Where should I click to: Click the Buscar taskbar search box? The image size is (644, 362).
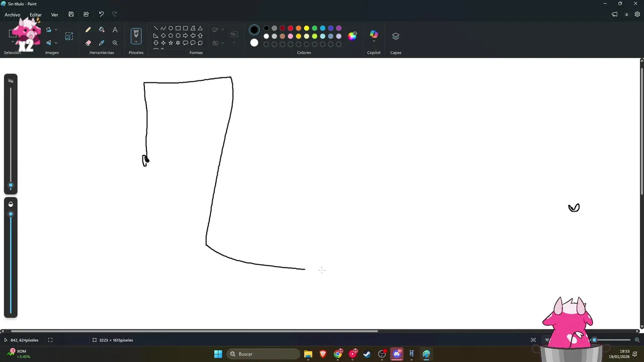pos(263,354)
